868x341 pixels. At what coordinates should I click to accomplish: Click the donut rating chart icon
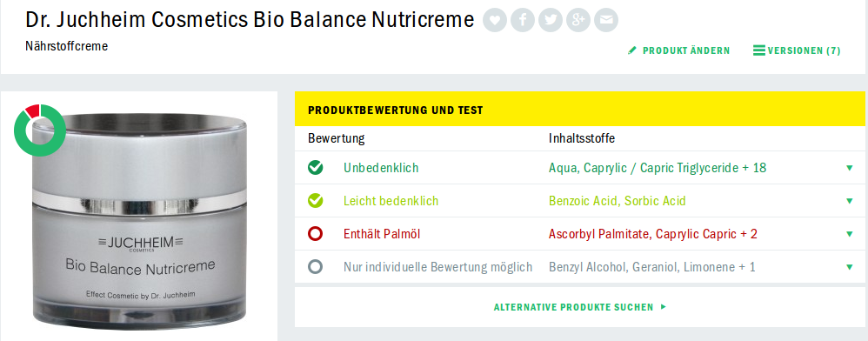click(40, 130)
